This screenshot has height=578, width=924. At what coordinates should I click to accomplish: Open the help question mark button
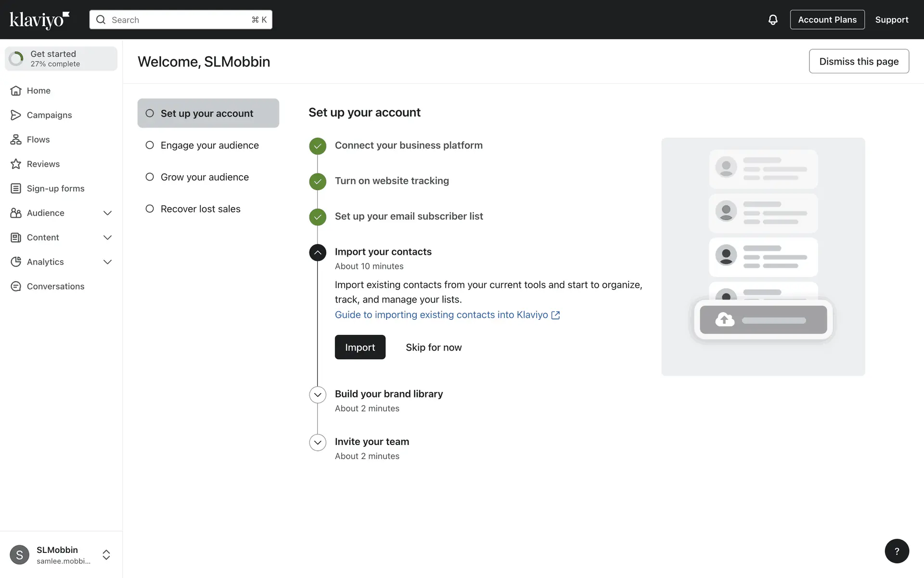897,551
